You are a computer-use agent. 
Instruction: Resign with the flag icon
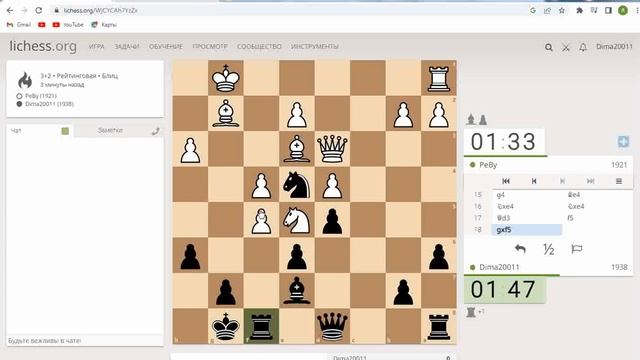[x=576, y=249]
